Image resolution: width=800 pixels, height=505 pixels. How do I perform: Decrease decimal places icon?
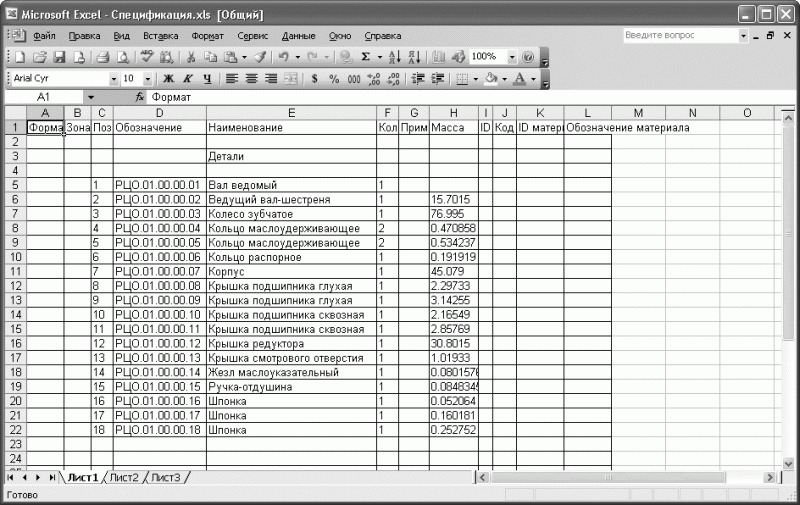pos(393,79)
